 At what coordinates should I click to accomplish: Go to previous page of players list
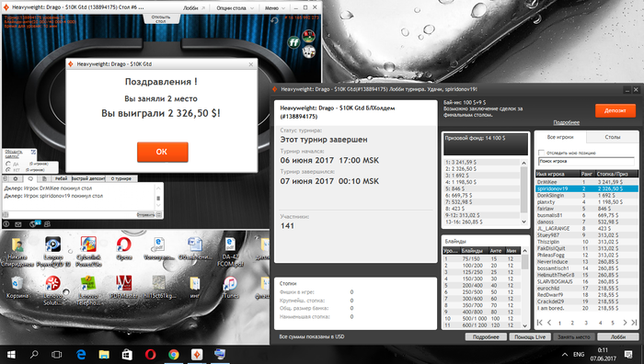(x=549, y=323)
